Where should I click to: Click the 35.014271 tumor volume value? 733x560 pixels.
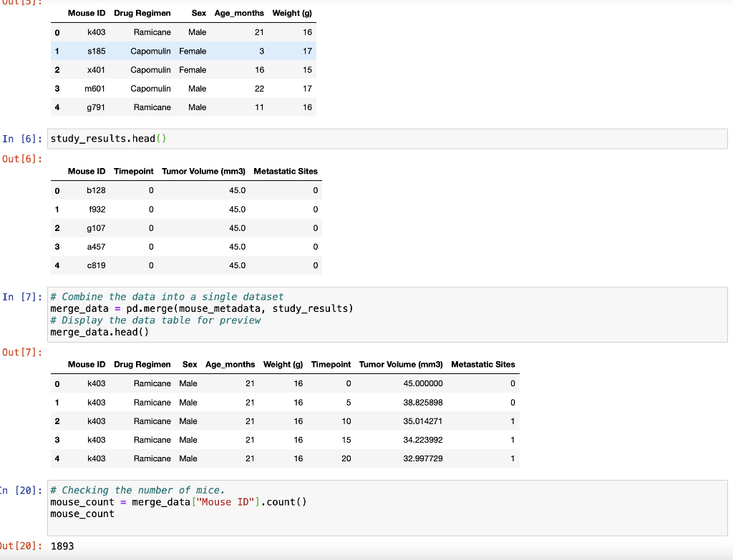[422, 421]
